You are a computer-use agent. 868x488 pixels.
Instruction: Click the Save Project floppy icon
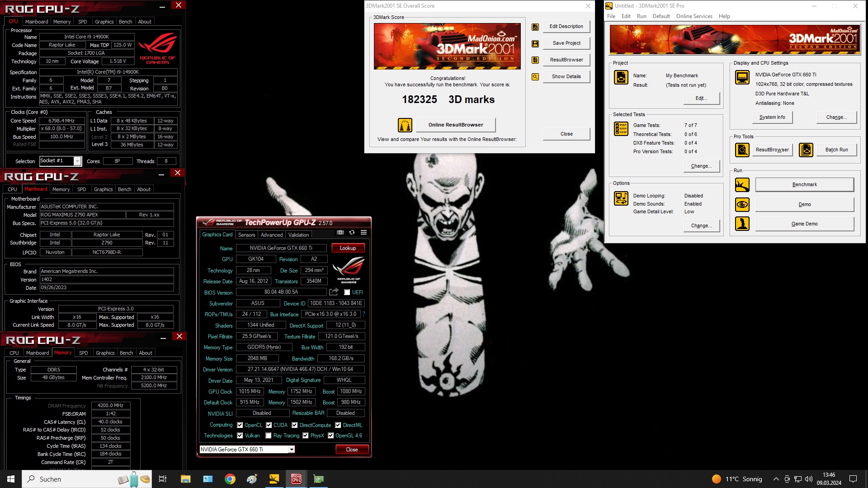coord(535,43)
